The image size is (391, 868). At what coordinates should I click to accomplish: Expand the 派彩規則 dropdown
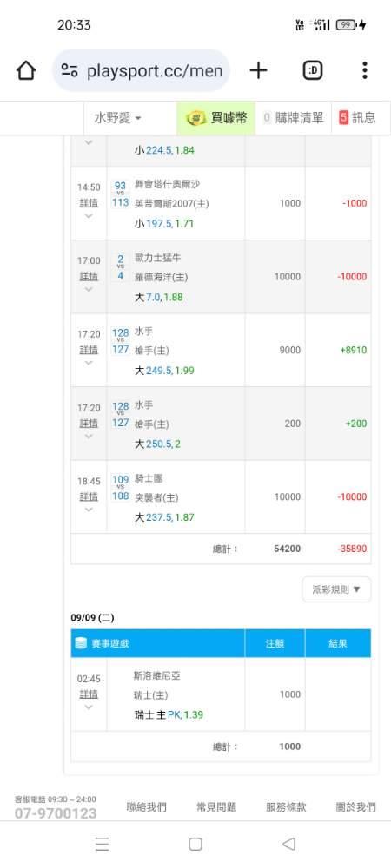[336, 589]
